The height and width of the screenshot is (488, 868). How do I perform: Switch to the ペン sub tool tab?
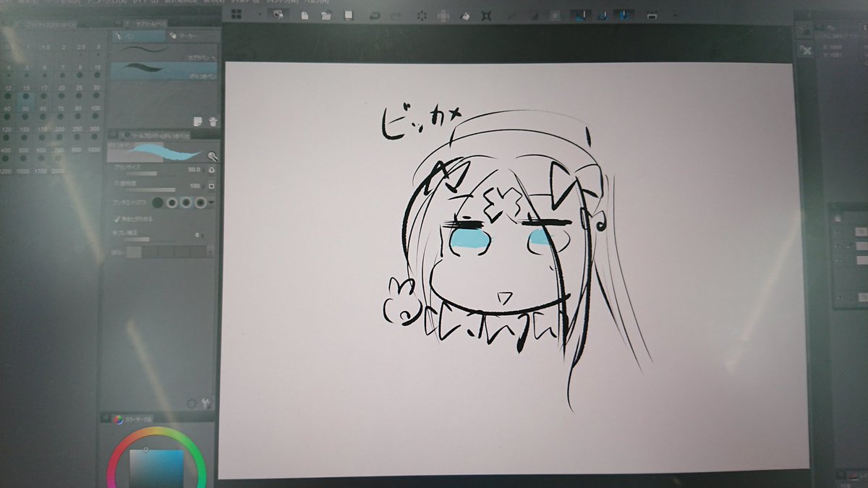137,35
